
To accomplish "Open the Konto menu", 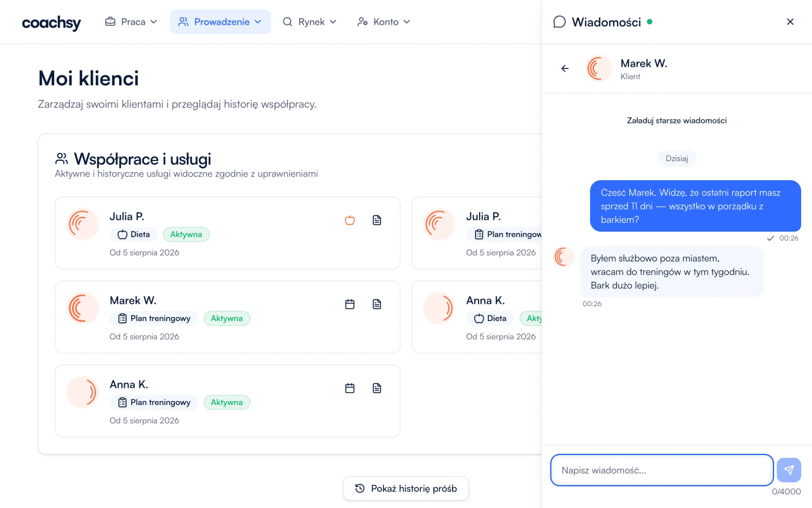I will (x=384, y=22).
